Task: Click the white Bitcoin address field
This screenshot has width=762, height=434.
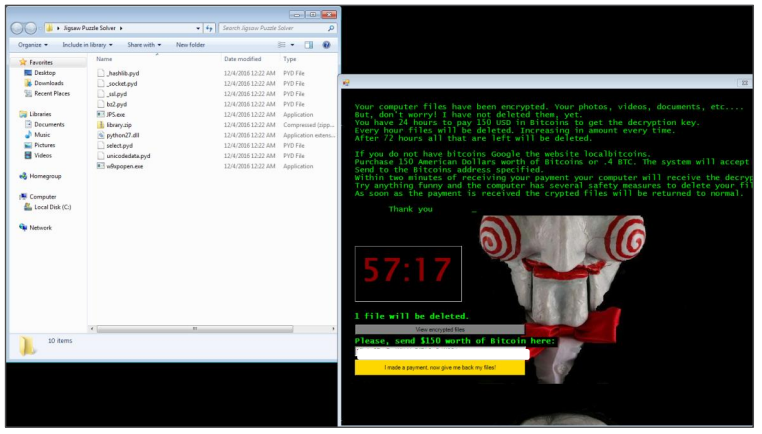Action: [441, 353]
